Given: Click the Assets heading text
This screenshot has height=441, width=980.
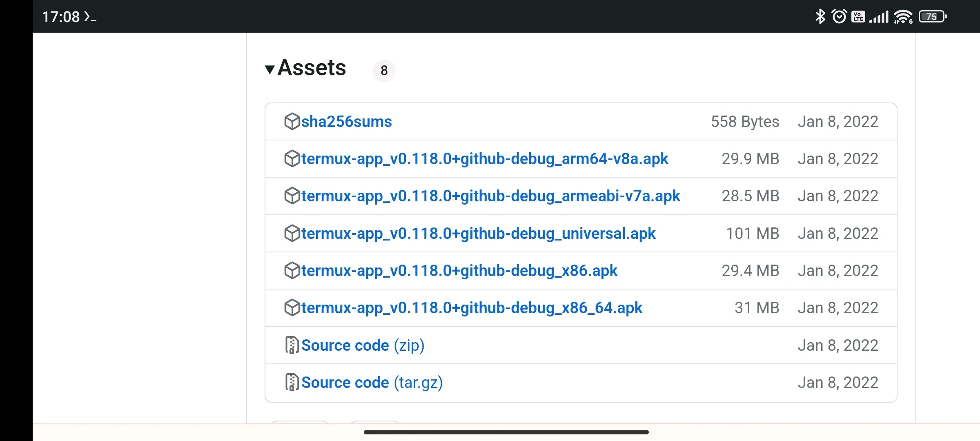Looking at the screenshot, I should [312, 68].
